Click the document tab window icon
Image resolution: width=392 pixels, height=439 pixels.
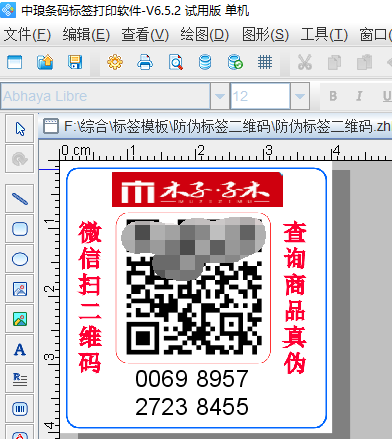coord(51,126)
